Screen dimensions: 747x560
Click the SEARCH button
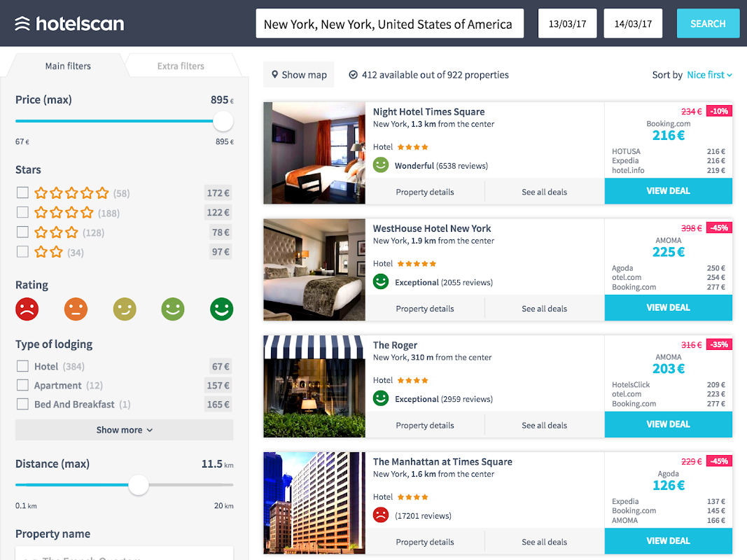pyautogui.click(x=708, y=24)
